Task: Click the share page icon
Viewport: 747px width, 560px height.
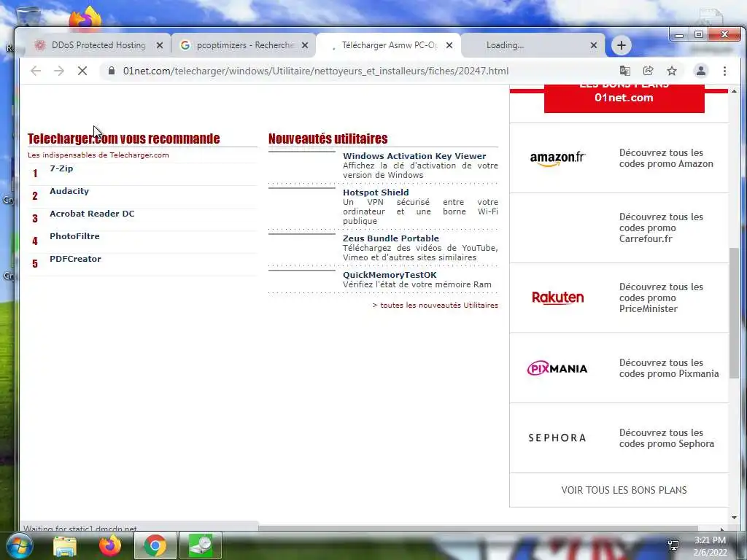Action: coord(648,71)
